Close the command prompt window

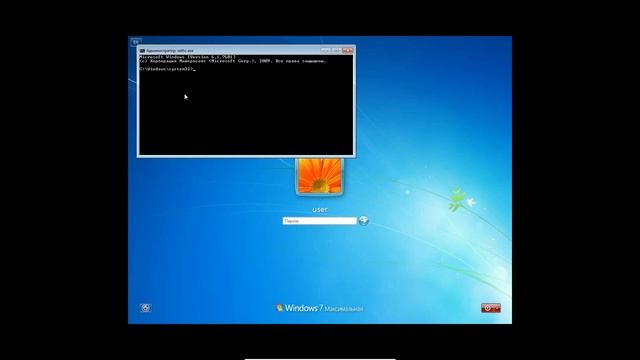347,50
